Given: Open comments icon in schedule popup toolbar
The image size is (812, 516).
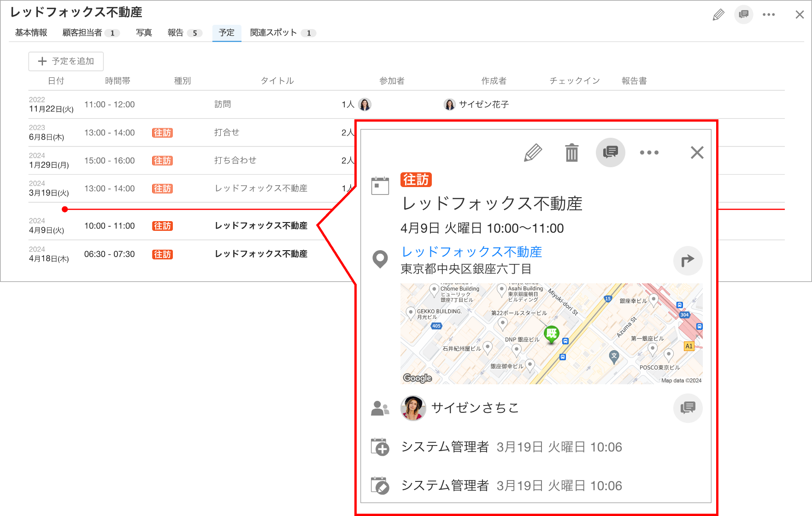Looking at the screenshot, I should pos(611,152).
